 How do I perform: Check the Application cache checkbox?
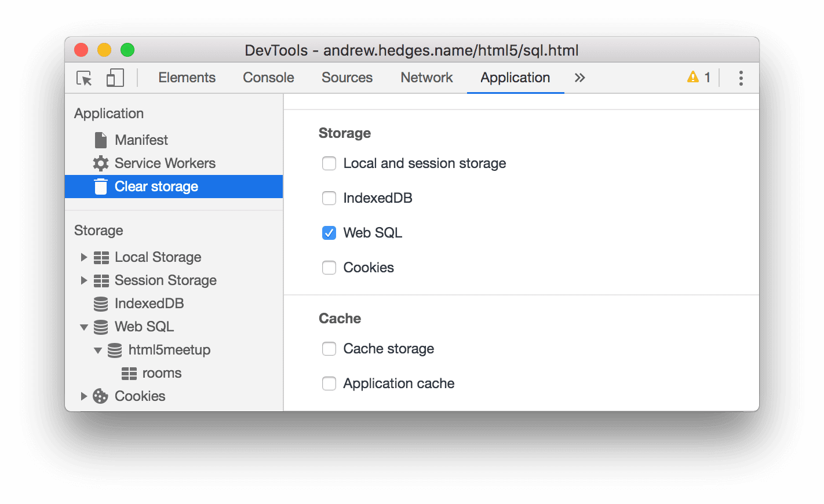[x=329, y=383]
